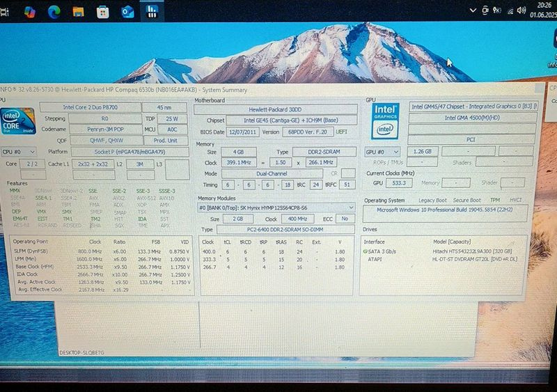Select the Stepping R0 value
Image resolution: width=557 pixels, height=392 pixels.
click(x=105, y=118)
